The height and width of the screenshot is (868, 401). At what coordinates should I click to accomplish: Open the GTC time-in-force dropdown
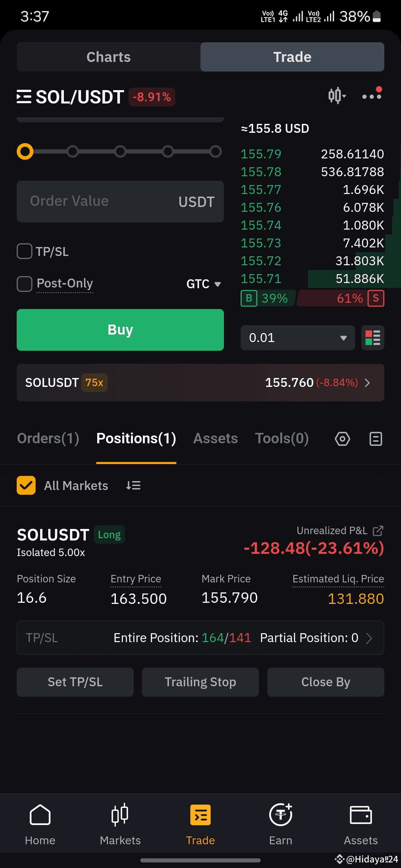coord(203,284)
